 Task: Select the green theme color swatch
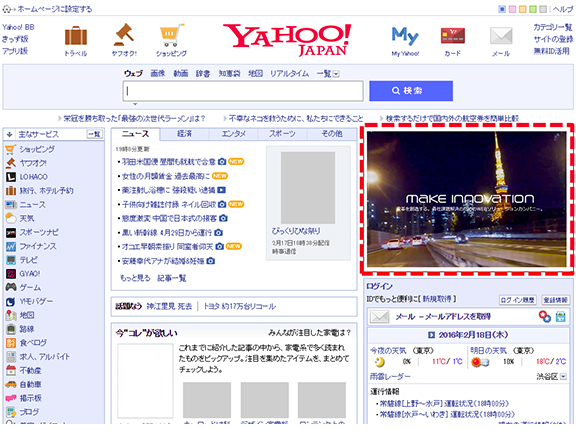coord(533,9)
